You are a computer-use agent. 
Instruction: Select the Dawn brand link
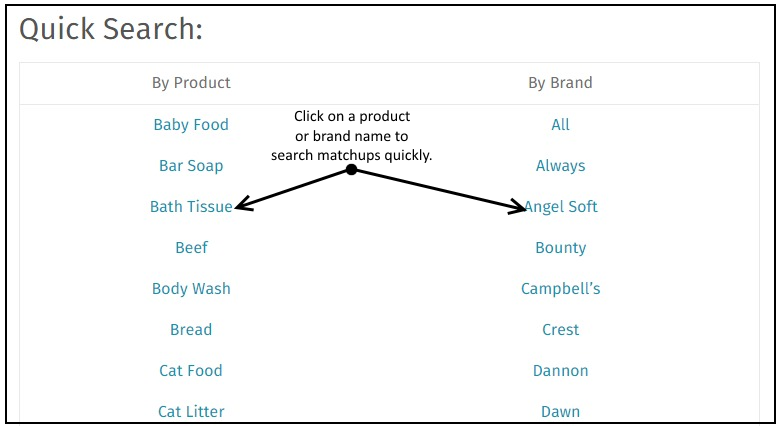coord(561,411)
